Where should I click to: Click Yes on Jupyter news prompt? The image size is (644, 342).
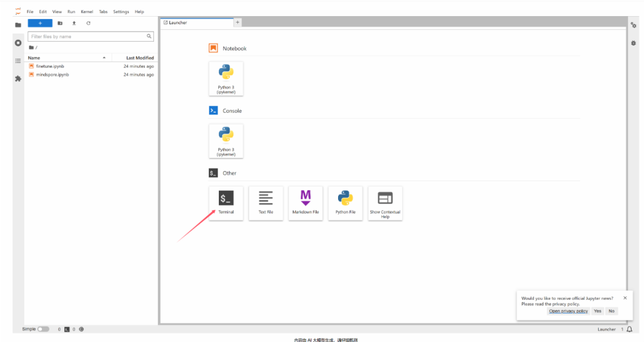click(597, 311)
